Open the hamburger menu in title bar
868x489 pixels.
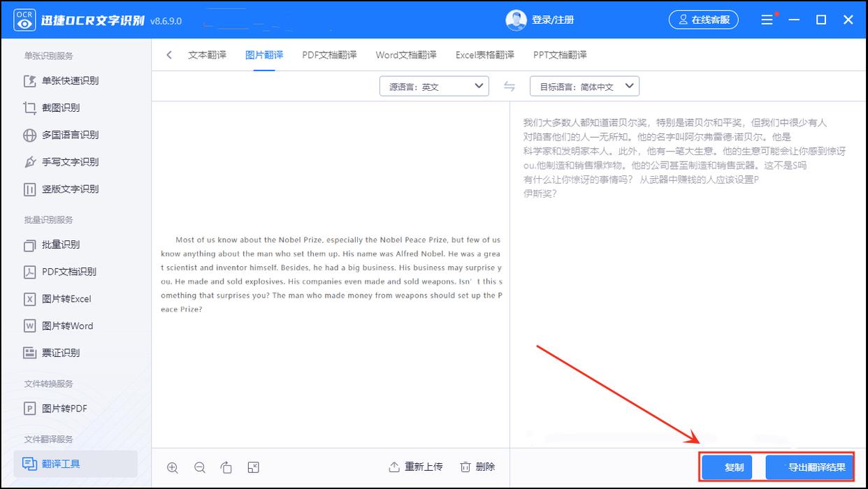(767, 20)
